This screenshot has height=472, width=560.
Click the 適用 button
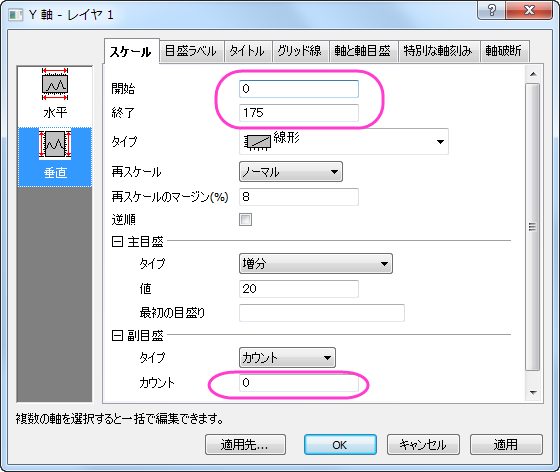pyautogui.click(x=506, y=445)
